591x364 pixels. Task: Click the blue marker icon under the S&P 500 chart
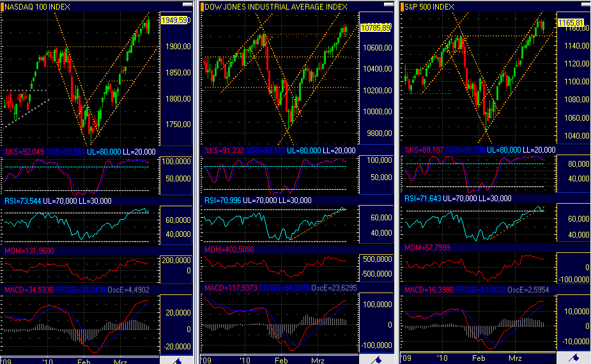tap(574, 357)
